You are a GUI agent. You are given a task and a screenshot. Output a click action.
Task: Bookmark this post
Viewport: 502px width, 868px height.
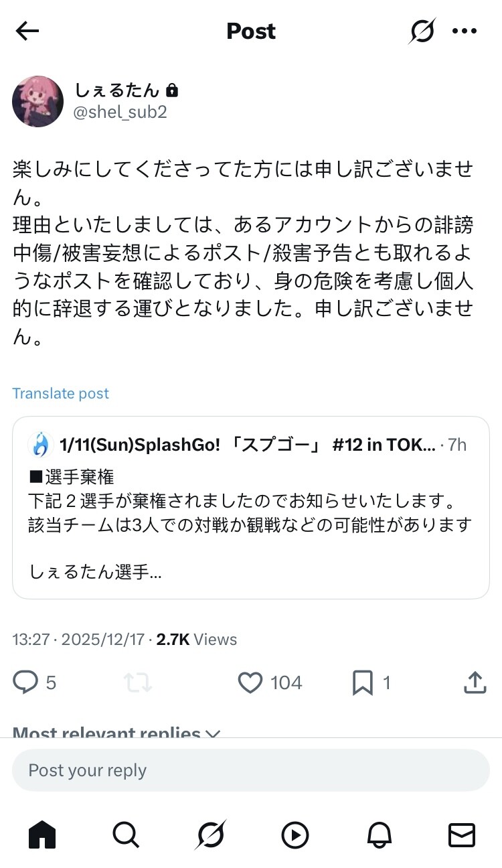(x=362, y=682)
